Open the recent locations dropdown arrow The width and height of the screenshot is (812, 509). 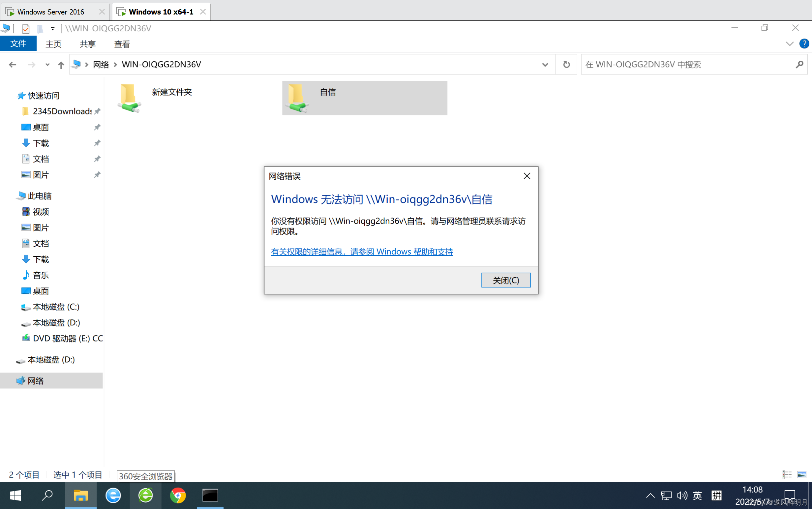pos(47,64)
